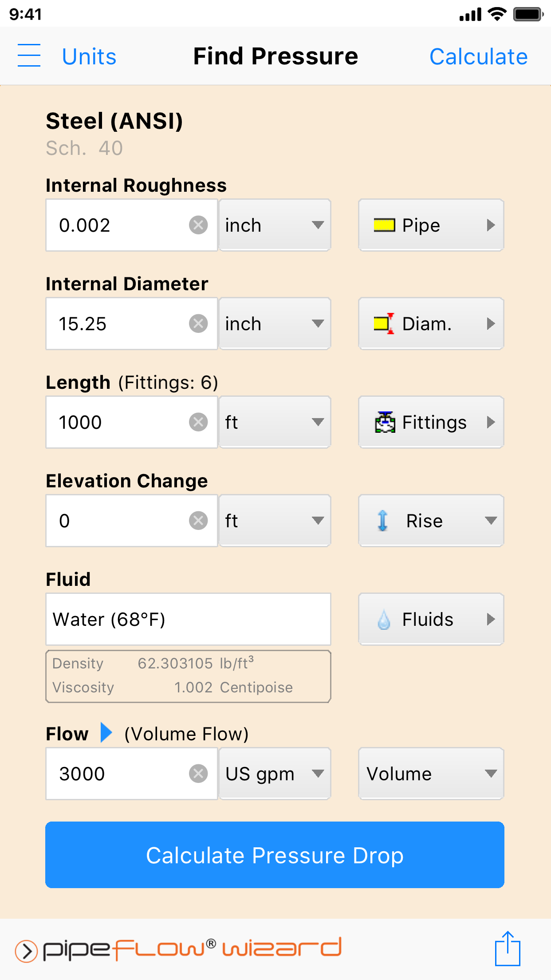This screenshot has width=551, height=980.
Task: Open the diameter unit dropdown
Action: coord(274,324)
